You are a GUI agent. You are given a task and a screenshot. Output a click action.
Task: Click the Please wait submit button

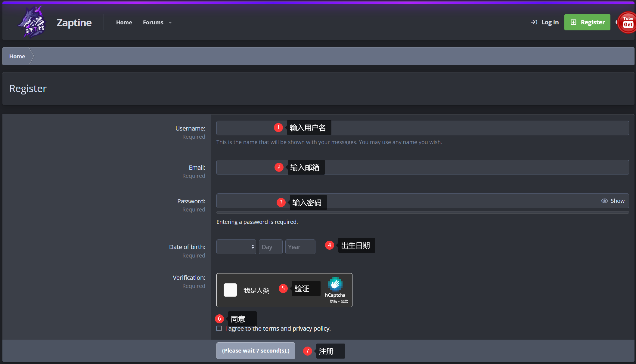256,351
